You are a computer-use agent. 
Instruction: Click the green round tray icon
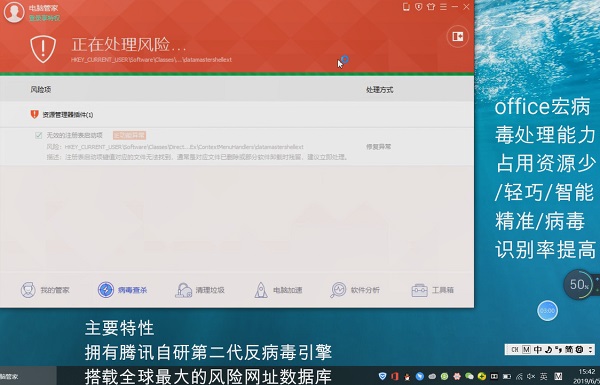444,377
